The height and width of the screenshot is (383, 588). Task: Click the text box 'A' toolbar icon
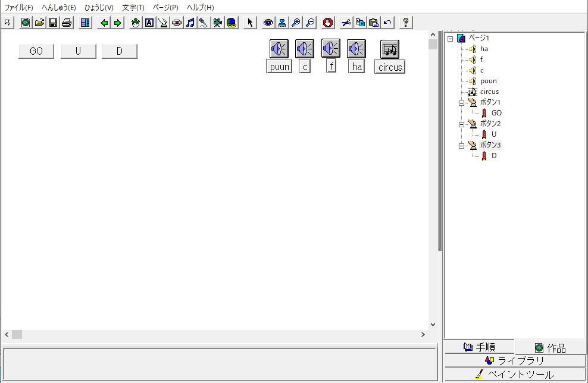149,23
